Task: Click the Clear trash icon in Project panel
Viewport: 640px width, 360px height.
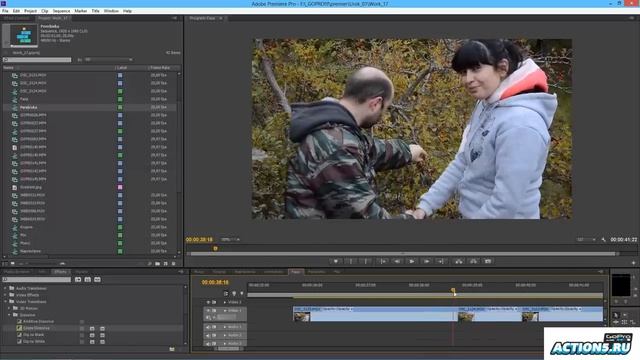Action: (174, 264)
